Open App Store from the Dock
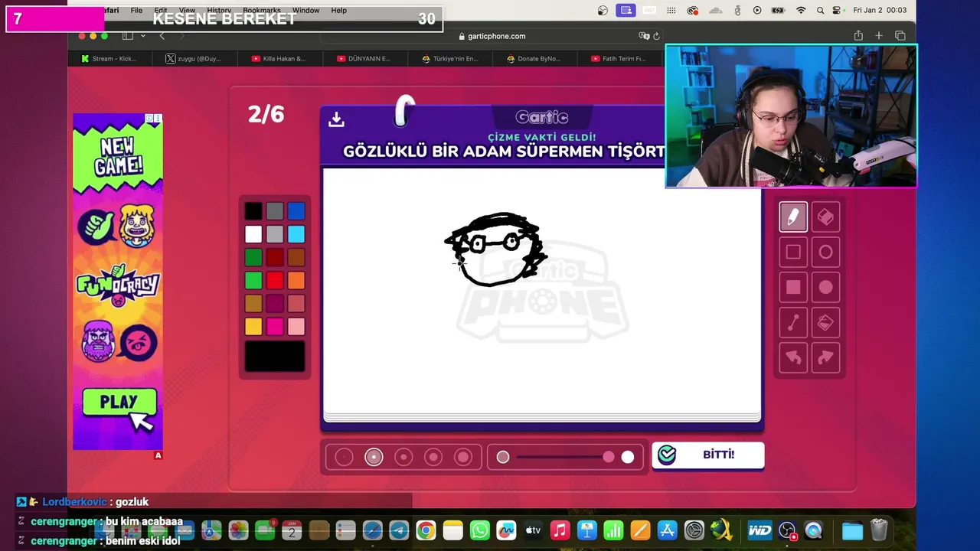980x551 pixels. (668, 530)
